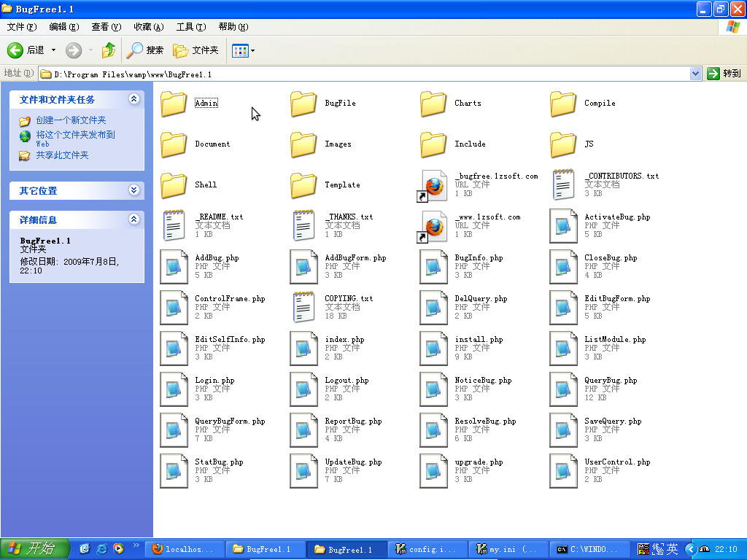Switch to my.ini taskbar window
Screen dimensions: 747x560
click(x=508, y=550)
